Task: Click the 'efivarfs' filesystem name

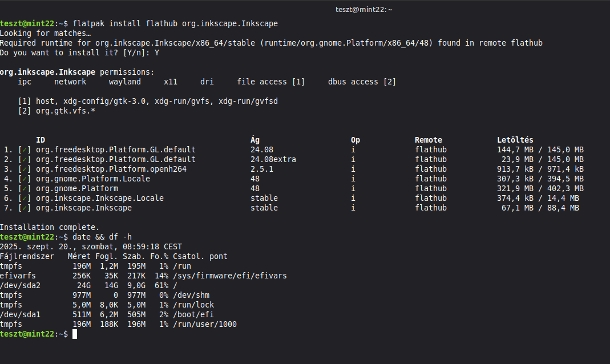Action: click(x=18, y=276)
